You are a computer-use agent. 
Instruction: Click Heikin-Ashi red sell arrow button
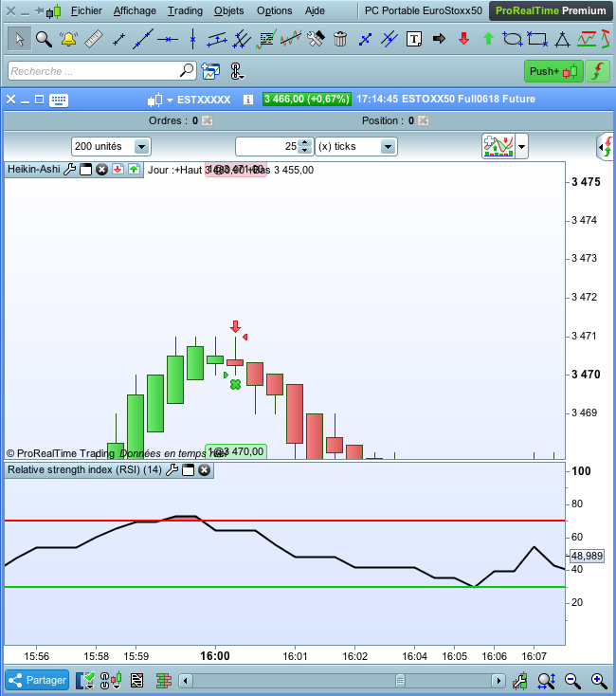point(118,169)
